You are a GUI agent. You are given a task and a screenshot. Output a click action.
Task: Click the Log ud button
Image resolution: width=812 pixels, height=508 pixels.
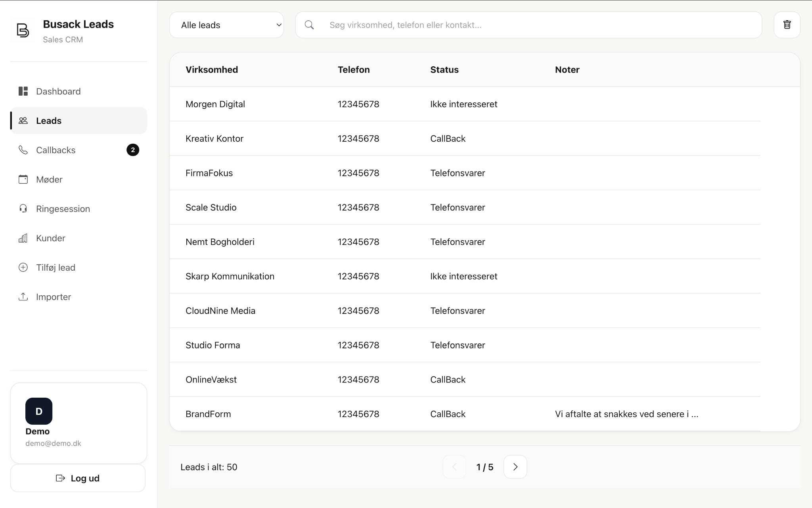click(x=78, y=478)
